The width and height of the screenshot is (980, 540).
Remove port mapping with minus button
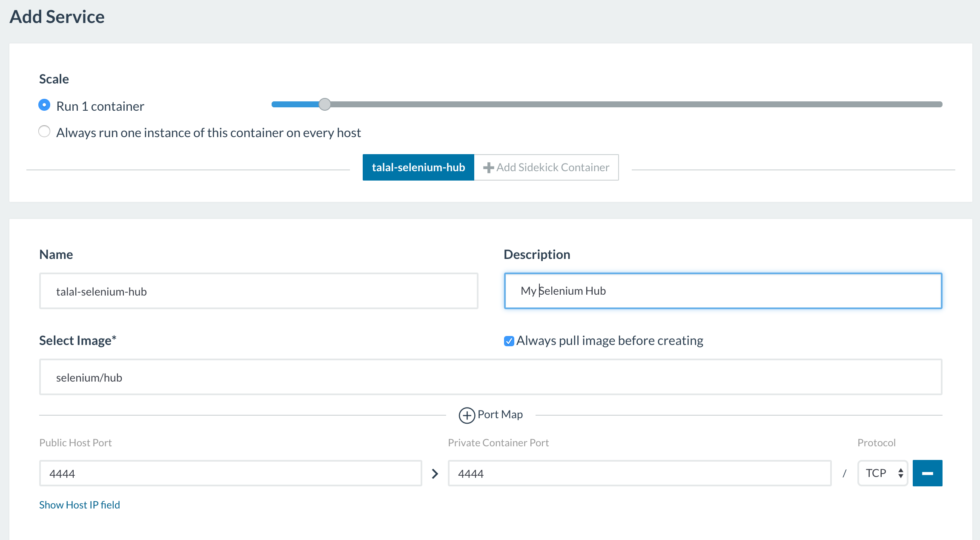click(x=927, y=473)
